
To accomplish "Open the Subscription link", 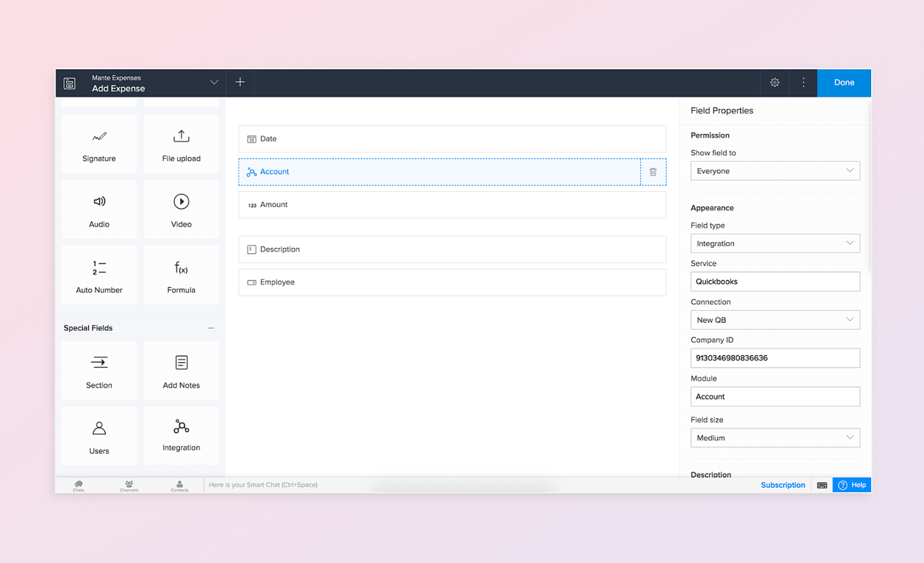I will tap(783, 485).
